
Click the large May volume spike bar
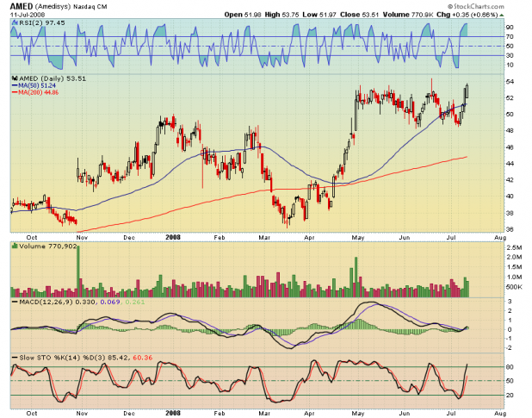tap(356, 277)
